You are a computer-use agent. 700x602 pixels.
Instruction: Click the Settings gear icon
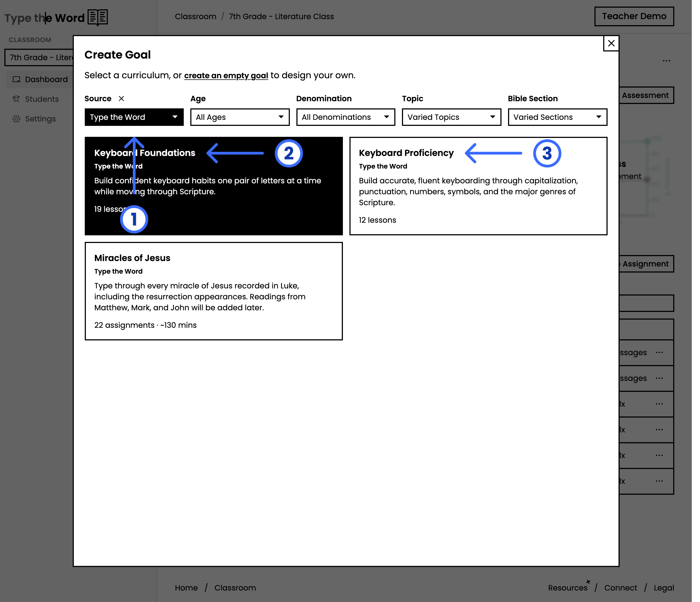tap(16, 119)
